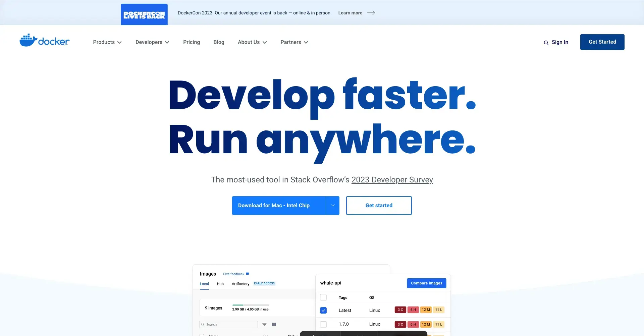Image resolution: width=644 pixels, height=336 pixels.
Task: Click the 11 L severity badge in Latest row
Action: pyautogui.click(x=439, y=310)
